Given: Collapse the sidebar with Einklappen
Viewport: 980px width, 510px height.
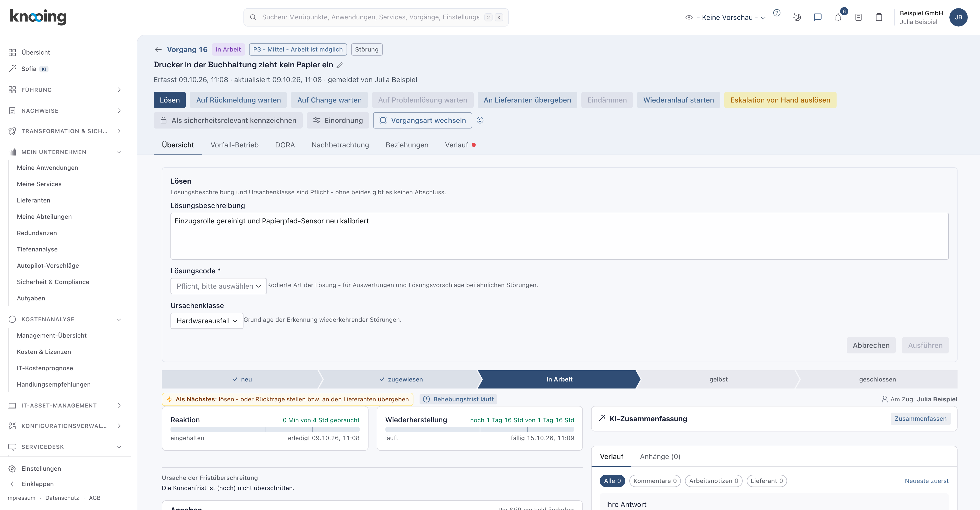Looking at the screenshot, I should click(x=37, y=484).
